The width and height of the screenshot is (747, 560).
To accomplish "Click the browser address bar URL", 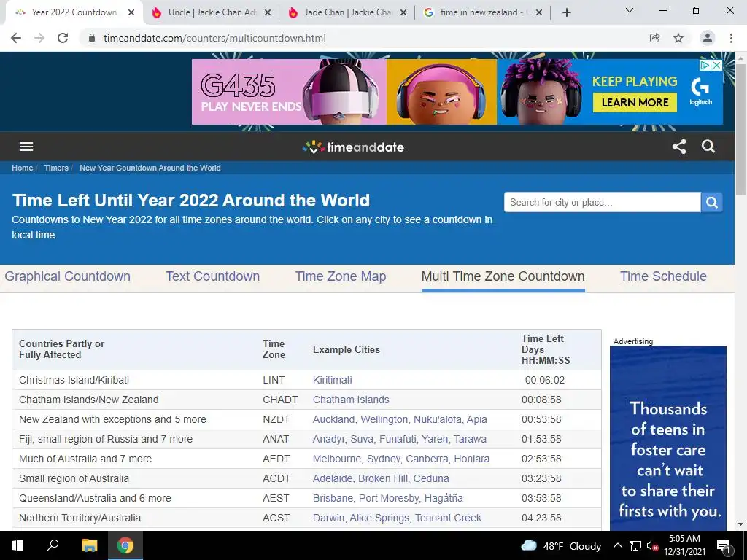I will coord(214,38).
